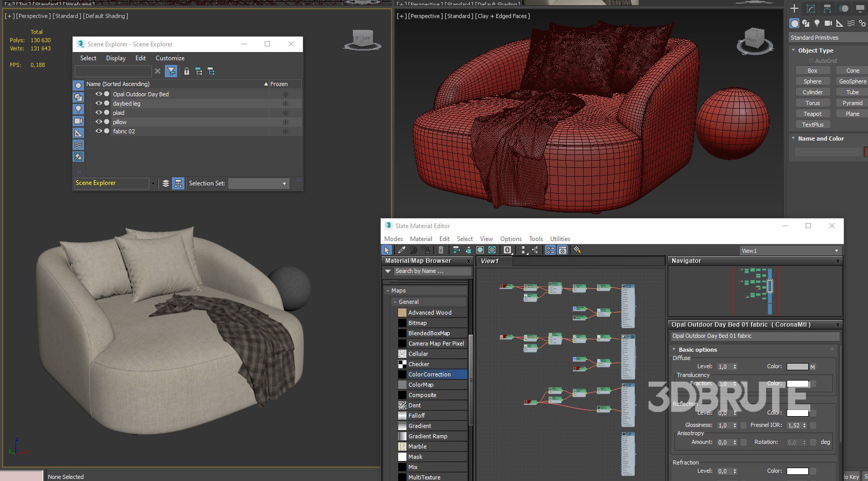Hide the pillow object using eye icon
Image resolution: width=868 pixels, height=481 pixels.
point(98,122)
